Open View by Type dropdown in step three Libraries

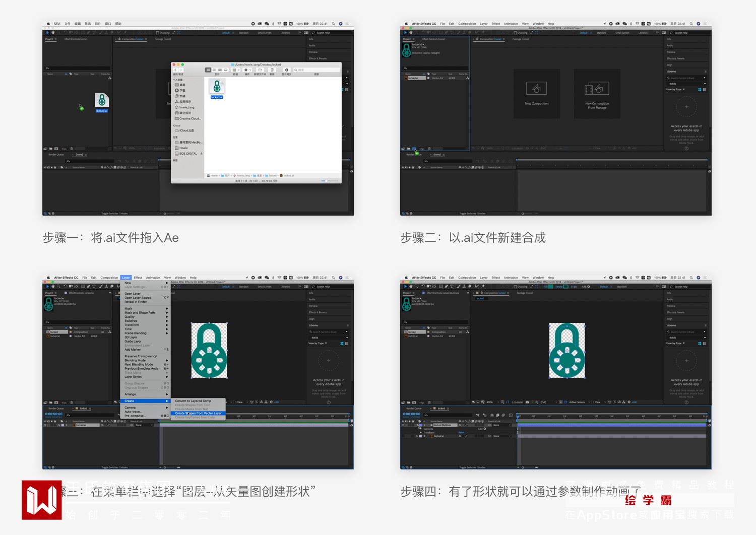coord(318,343)
